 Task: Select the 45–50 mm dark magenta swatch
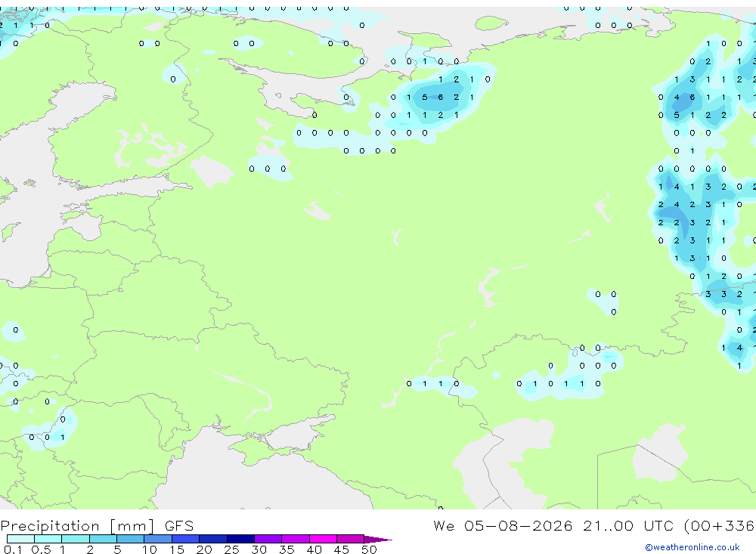pos(350,539)
